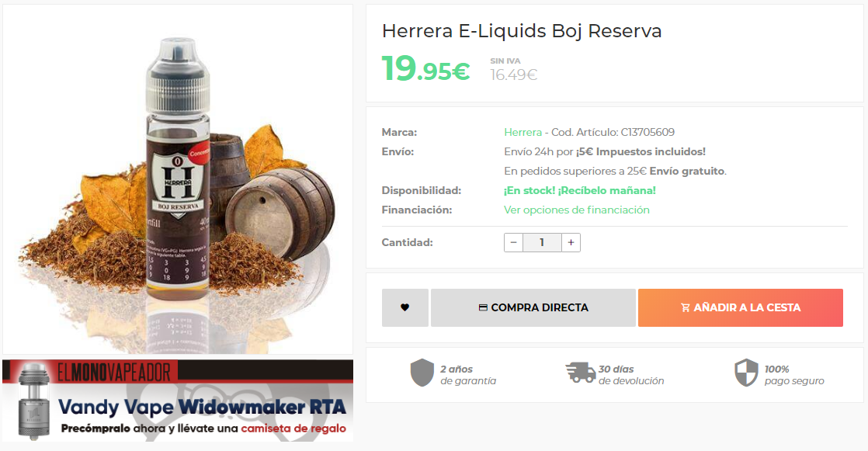Click the Widowmaker RTA atomizer image
Screen dimensions: 868x451
(x=33, y=402)
